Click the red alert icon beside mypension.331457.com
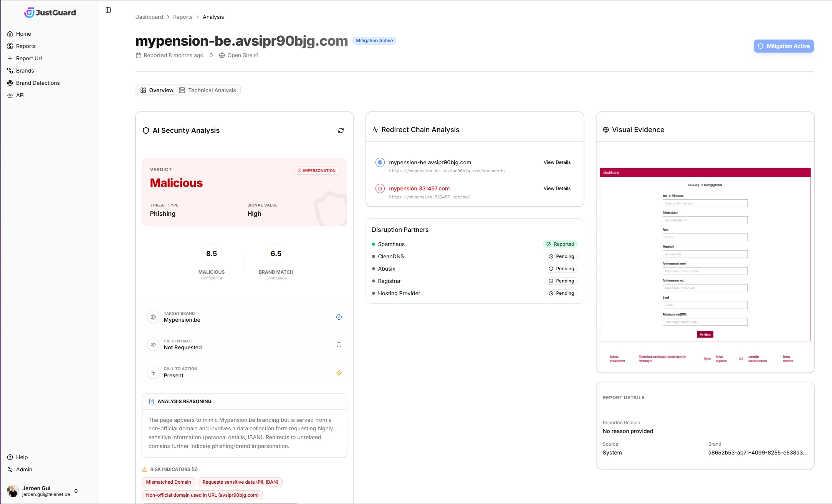The image size is (832, 504). click(380, 188)
